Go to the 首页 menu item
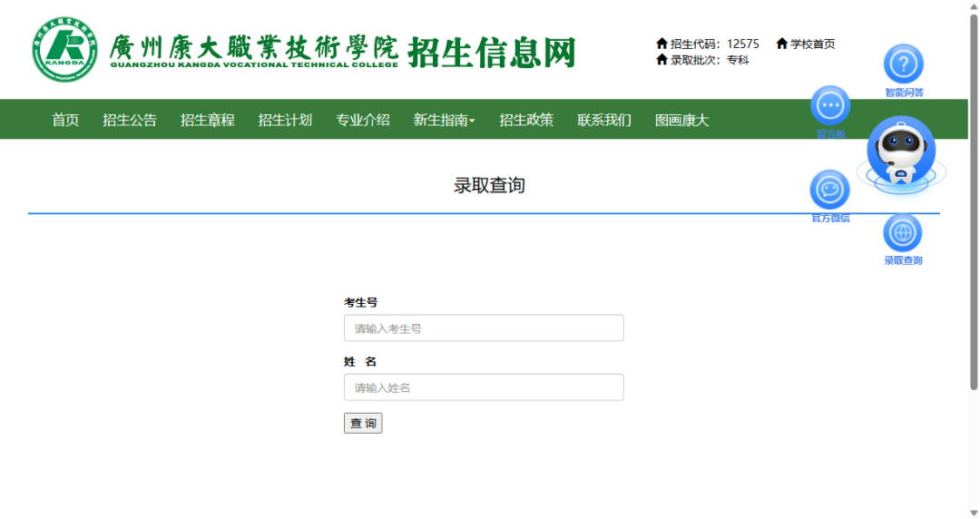Screen dimensions: 980x519 pos(65,120)
